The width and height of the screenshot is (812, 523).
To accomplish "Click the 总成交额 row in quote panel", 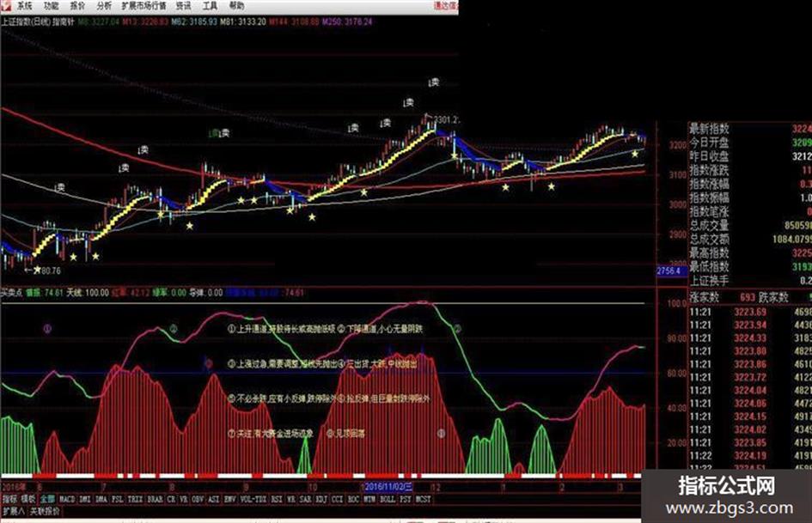I will pos(750,240).
